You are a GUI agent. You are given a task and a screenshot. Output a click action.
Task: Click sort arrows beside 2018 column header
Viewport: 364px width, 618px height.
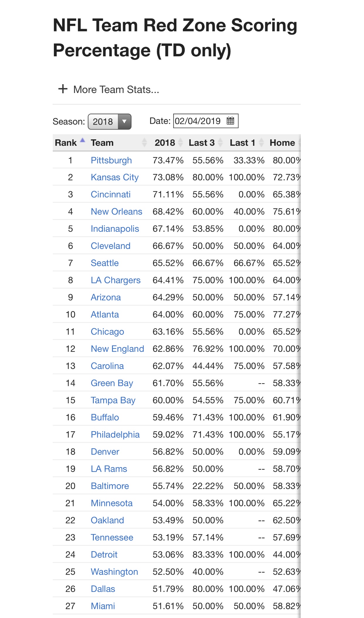tap(181, 143)
